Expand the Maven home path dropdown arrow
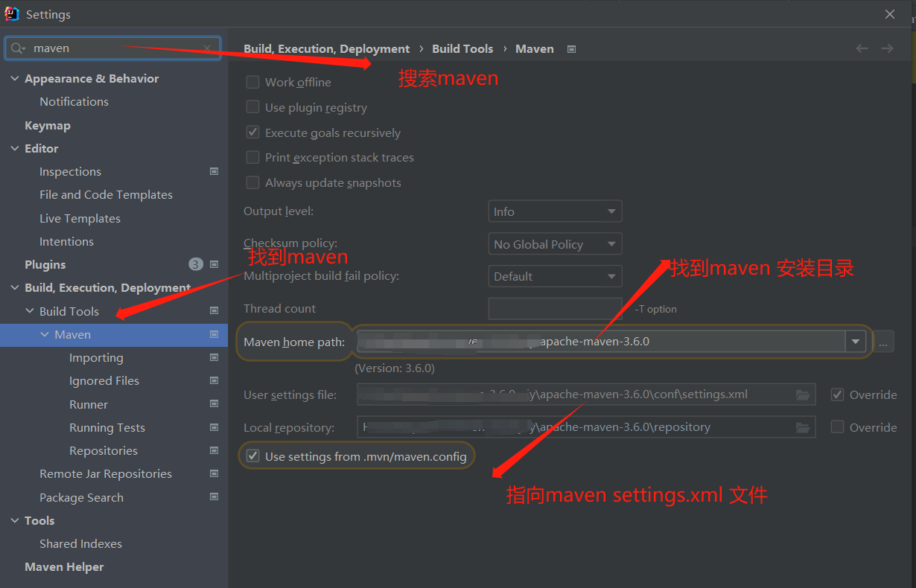The height and width of the screenshot is (588, 916). coord(855,342)
